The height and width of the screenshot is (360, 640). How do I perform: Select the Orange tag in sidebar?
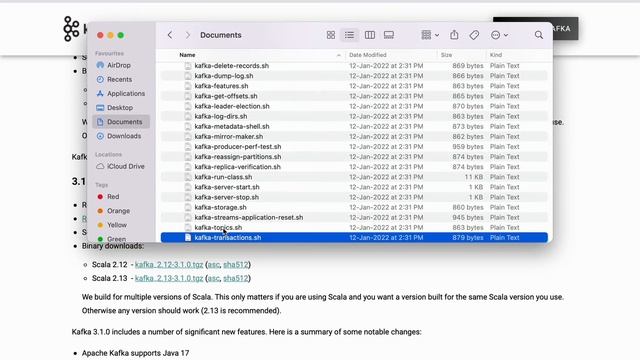(x=118, y=211)
